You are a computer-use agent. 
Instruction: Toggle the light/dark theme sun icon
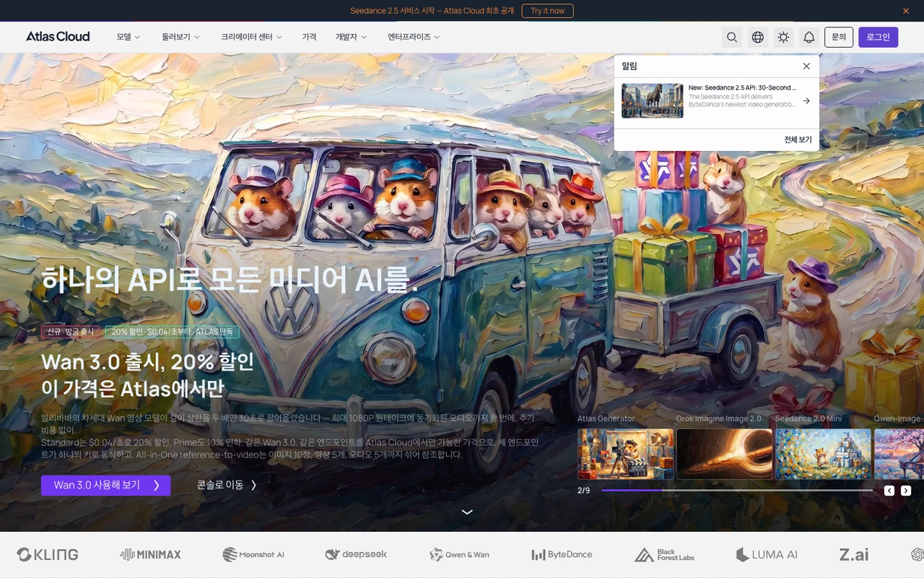pyautogui.click(x=783, y=38)
